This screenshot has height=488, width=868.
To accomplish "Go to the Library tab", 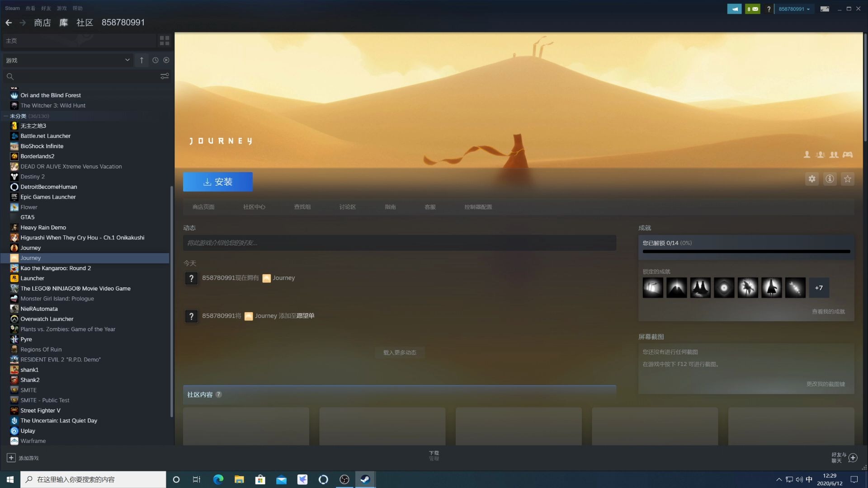I will click(64, 23).
